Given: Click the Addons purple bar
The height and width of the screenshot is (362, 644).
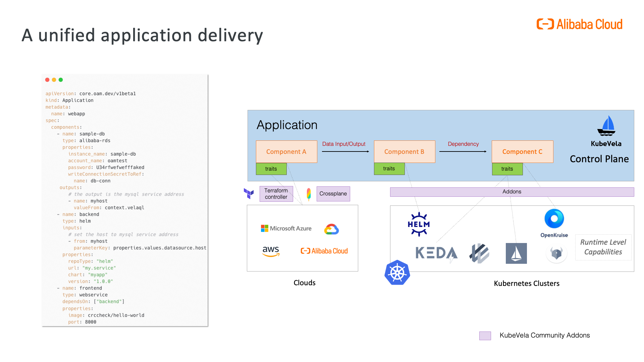Looking at the screenshot, I should pos(512,192).
